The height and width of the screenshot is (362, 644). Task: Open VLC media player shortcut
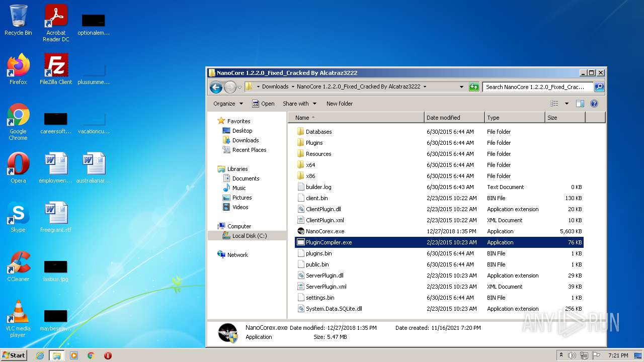(x=18, y=319)
